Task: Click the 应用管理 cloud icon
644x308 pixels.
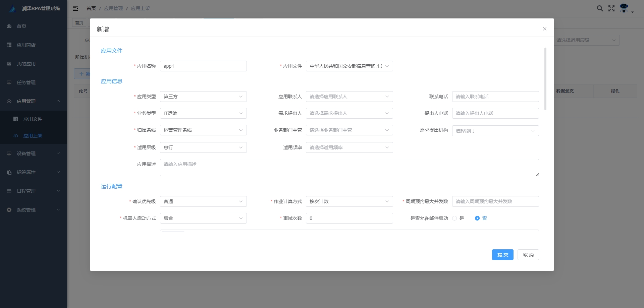Action: pyautogui.click(x=9, y=101)
